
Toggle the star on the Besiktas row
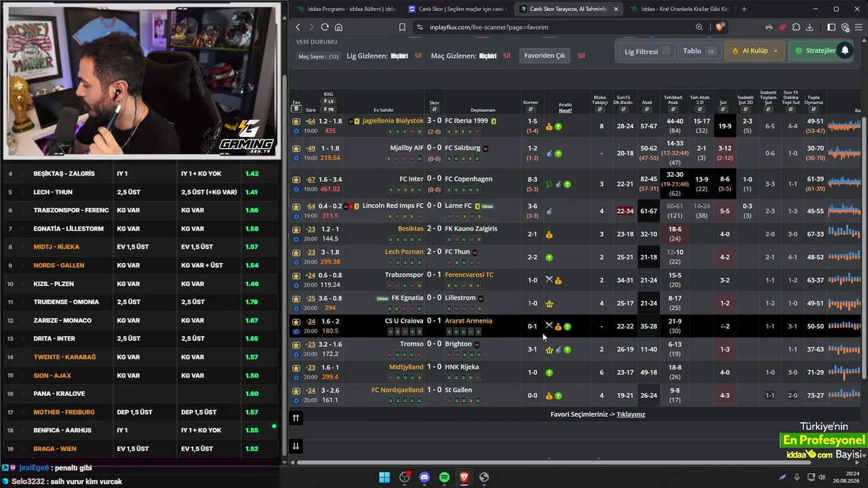296,229
